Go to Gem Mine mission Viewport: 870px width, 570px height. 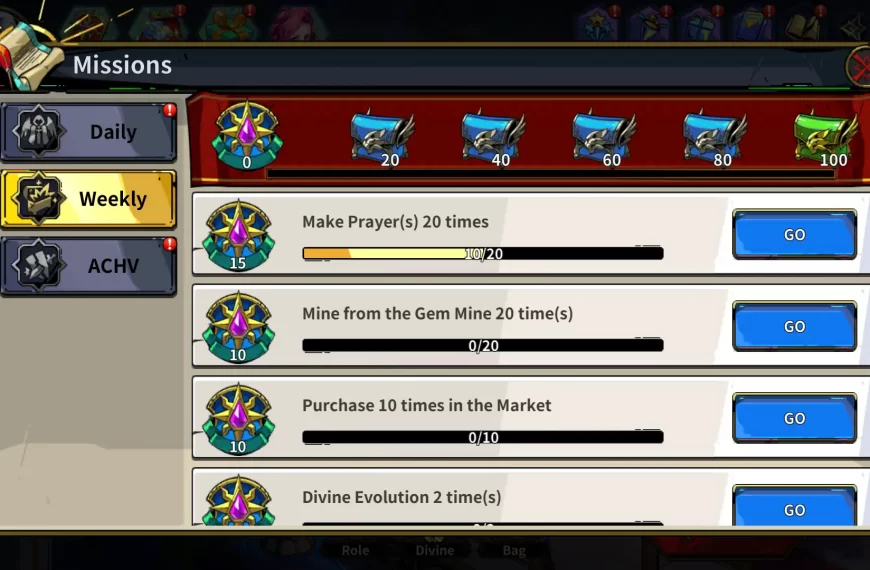pyautogui.click(x=795, y=326)
